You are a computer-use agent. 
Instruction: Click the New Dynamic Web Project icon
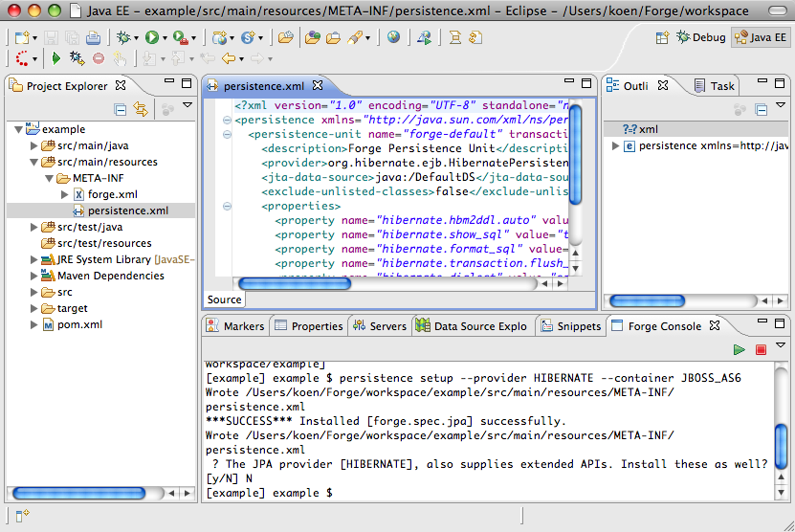pyautogui.click(x=219, y=37)
